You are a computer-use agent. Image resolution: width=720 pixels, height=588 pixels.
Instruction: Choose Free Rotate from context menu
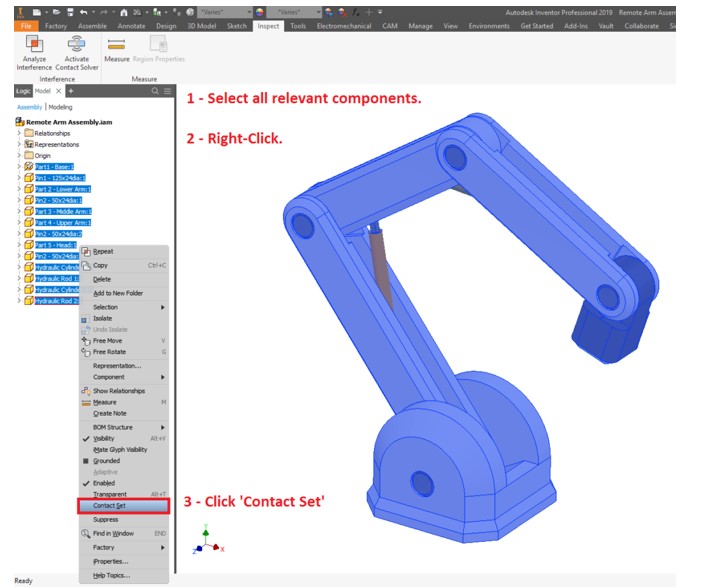click(x=109, y=352)
